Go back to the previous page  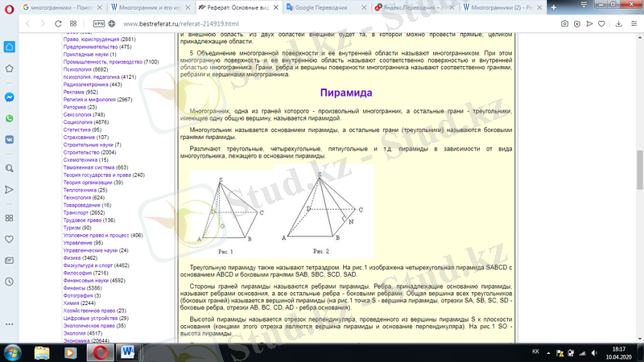28,24
